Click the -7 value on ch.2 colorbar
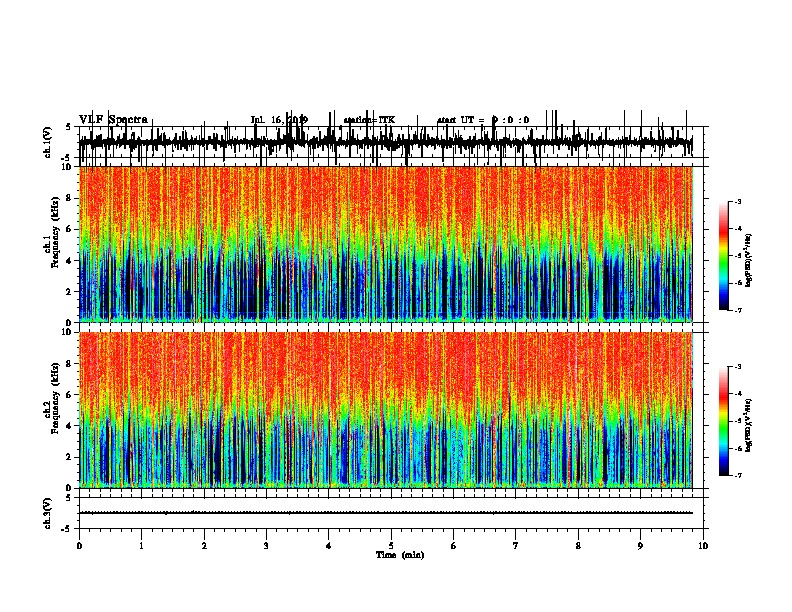Screen dimensions: 792x612 [x=738, y=475]
